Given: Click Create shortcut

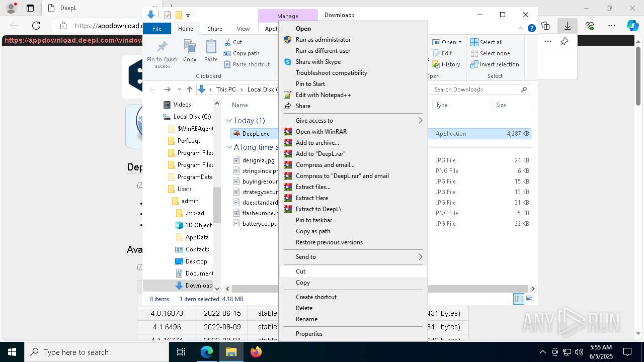Looking at the screenshot, I should [x=316, y=297].
